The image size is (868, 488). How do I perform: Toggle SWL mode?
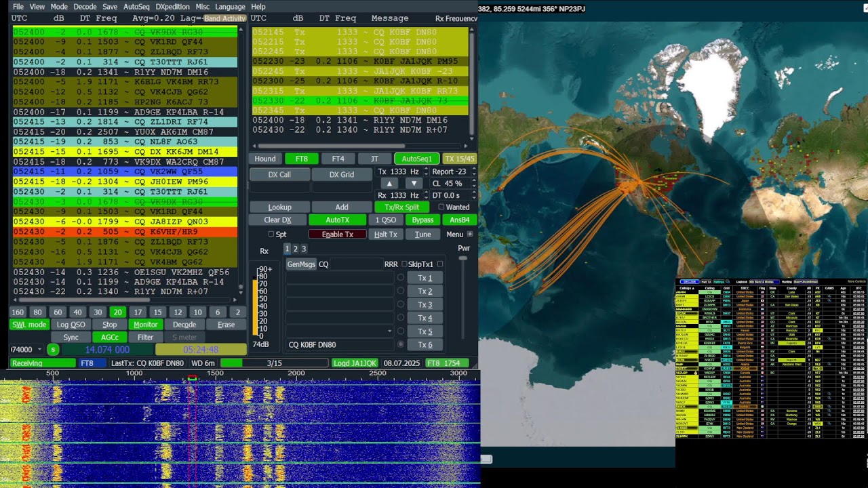click(x=29, y=325)
